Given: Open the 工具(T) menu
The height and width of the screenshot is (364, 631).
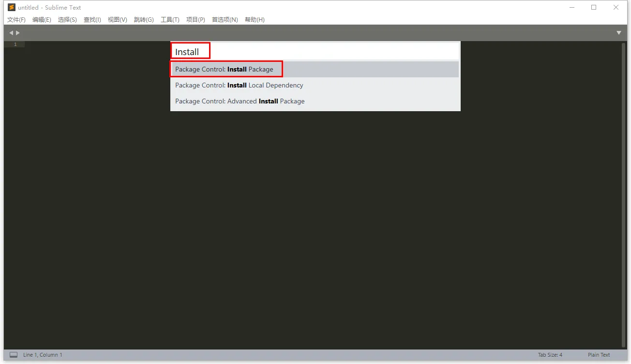Looking at the screenshot, I should pyautogui.click(x=170, y=20).
